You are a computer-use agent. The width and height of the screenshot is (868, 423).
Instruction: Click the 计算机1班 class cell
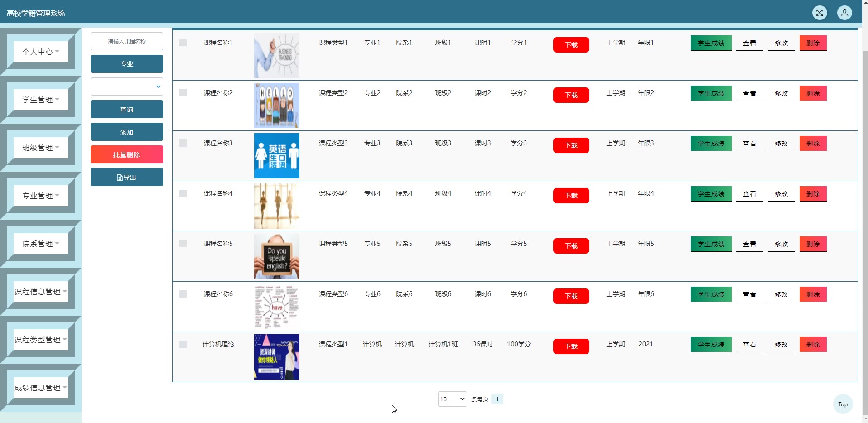[x=443, y=344]
